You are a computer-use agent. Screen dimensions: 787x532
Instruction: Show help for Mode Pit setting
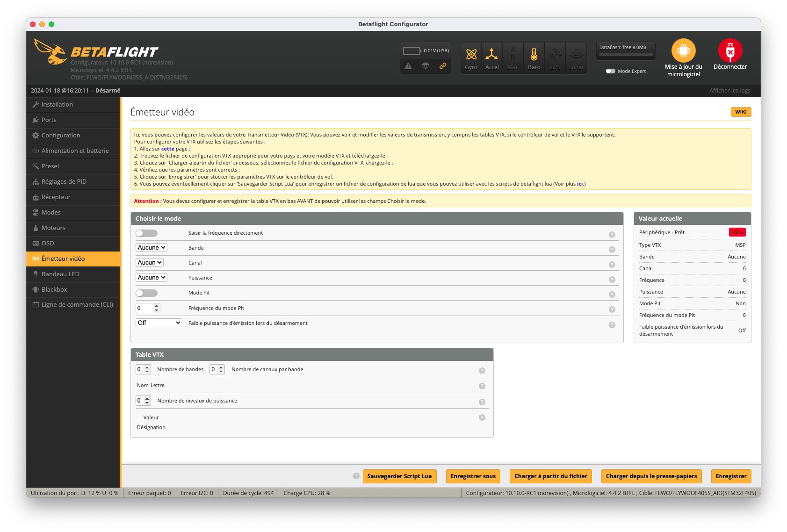(x=612, y=295)
